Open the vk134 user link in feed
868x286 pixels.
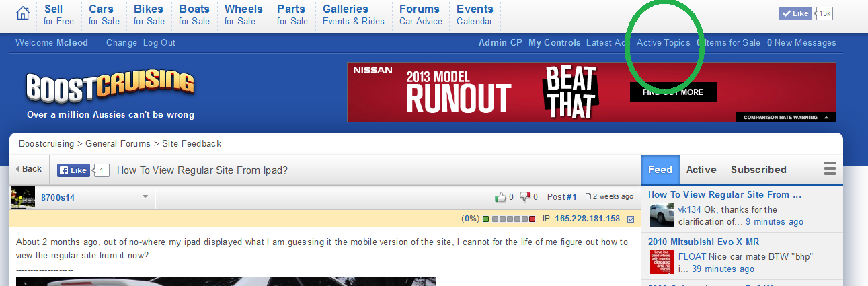click(689, 209)
